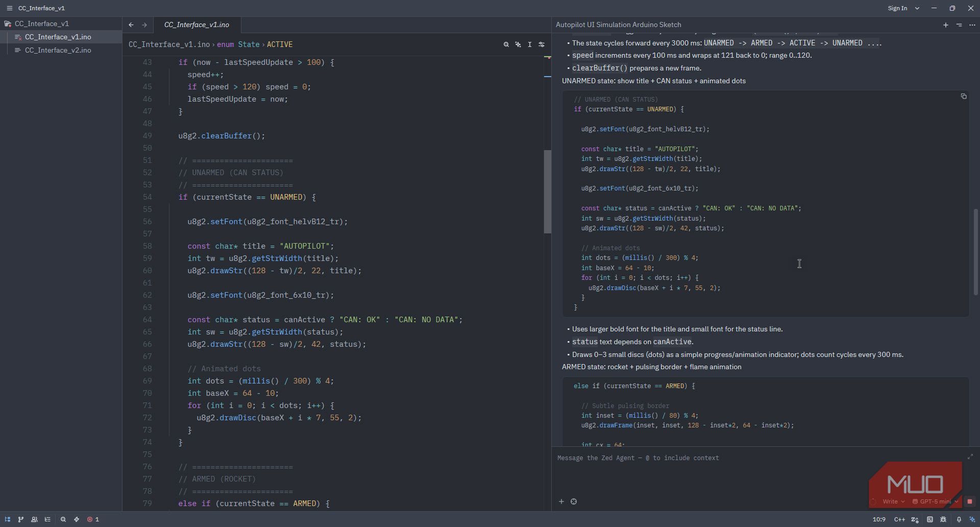Toggle the terminal panel
Viewport: 980px width, 527px height.
[930, 519]
